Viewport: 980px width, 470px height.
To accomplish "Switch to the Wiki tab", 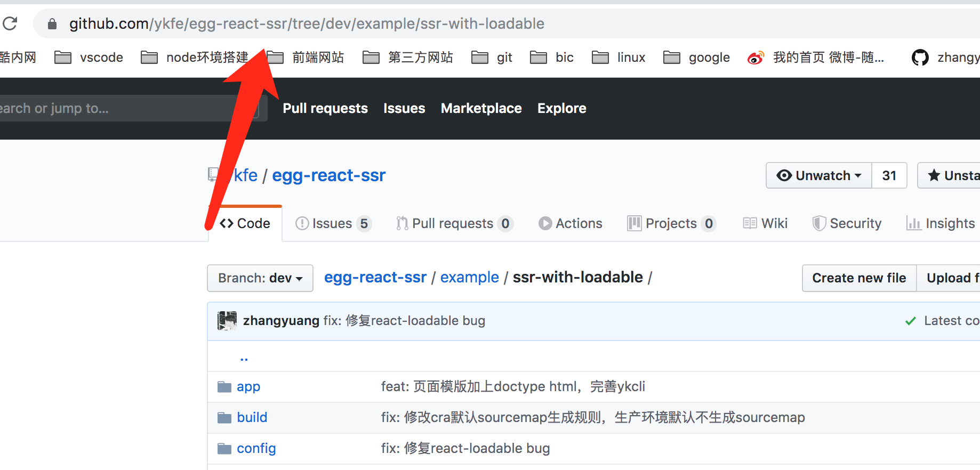I will (765, 223).
